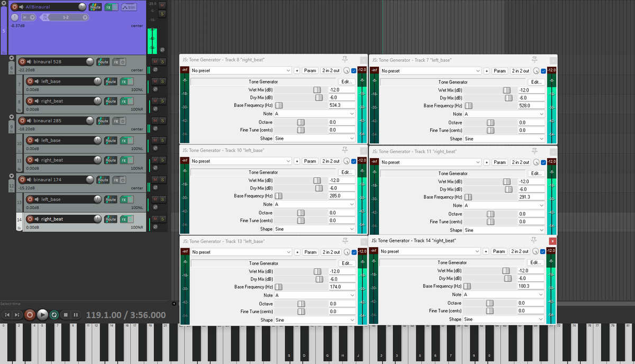Screen dimensions: 635x364
Task: Pin the Track 7 left_base Tone Generator window
Action: (x=534, y=60)
